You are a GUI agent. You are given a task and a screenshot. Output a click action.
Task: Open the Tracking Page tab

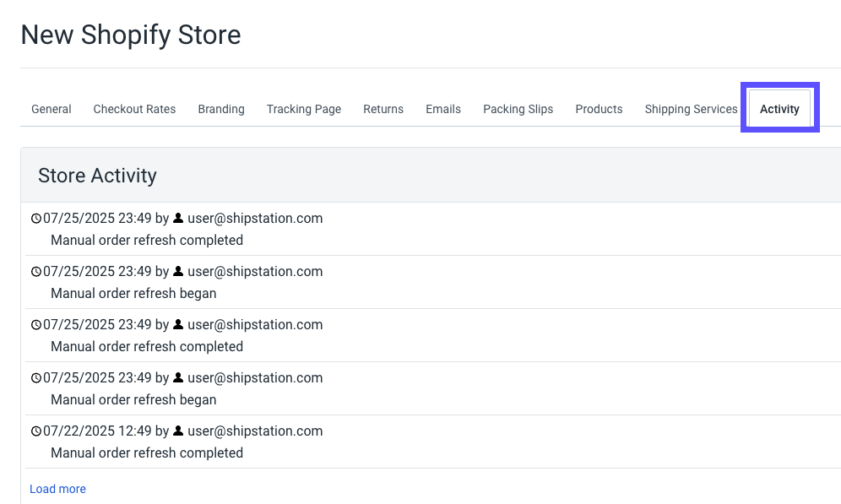coord(304,109)
